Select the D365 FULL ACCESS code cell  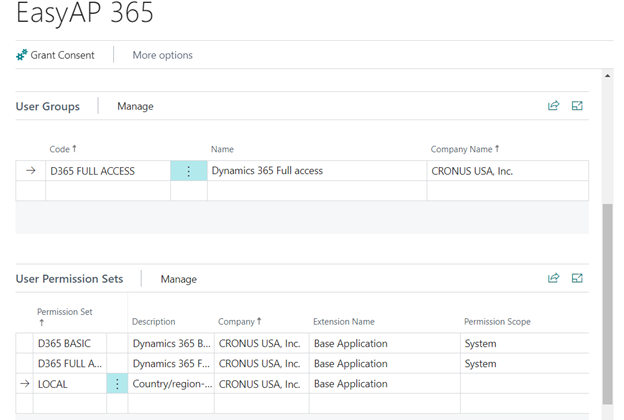coord(108,171)
